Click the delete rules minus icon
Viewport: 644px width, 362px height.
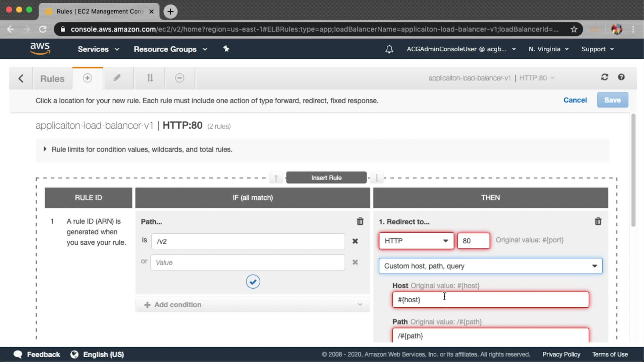(179, 78)
